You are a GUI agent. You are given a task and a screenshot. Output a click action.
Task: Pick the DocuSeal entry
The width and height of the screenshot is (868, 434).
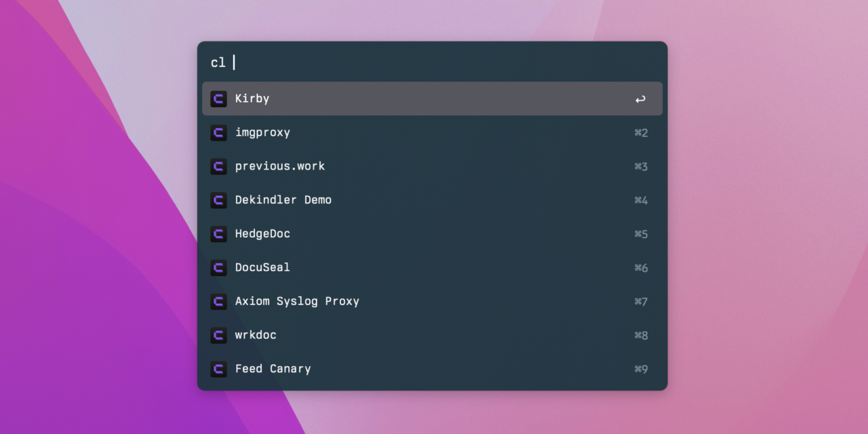[x=432, y=268]
